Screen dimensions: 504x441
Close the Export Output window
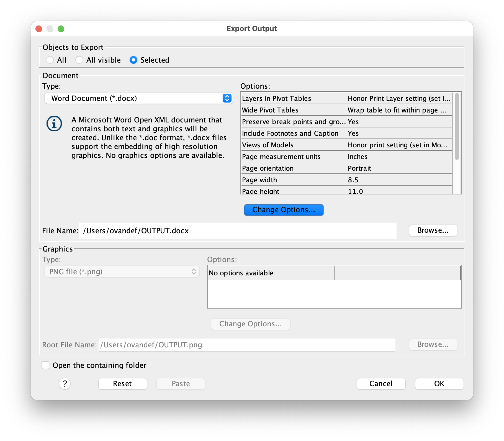point(39,29)
